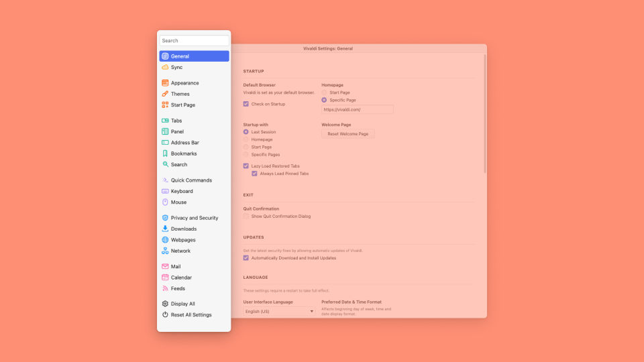This screenshot has width=644, height=362.
Task: Select Specific Page homepage radio button
Action: pos(324,100)
